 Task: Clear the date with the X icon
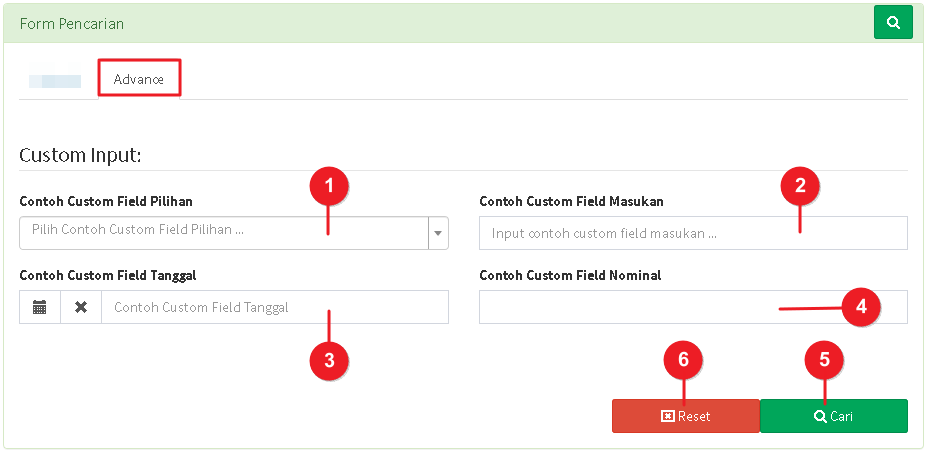point(81,307)
